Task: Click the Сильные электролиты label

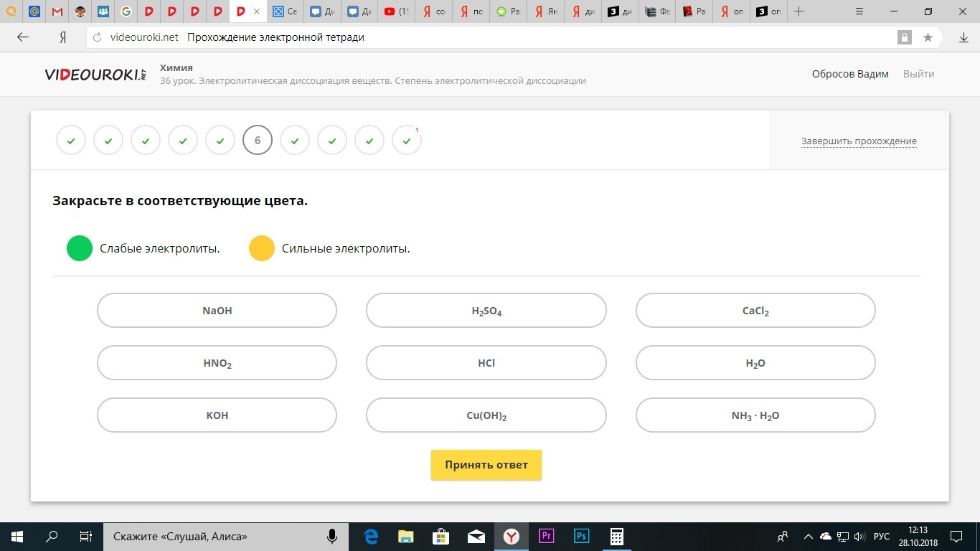Action: (346, 249)
